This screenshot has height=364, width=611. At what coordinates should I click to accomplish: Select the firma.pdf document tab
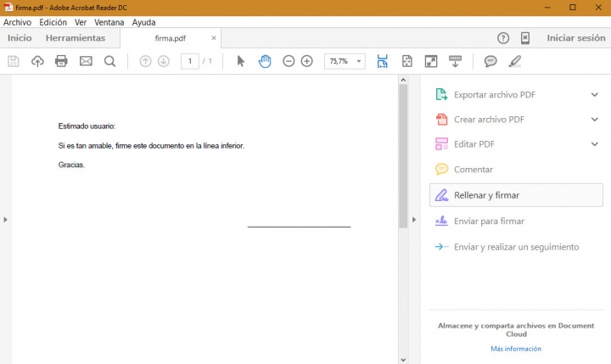tap(171, 38)
